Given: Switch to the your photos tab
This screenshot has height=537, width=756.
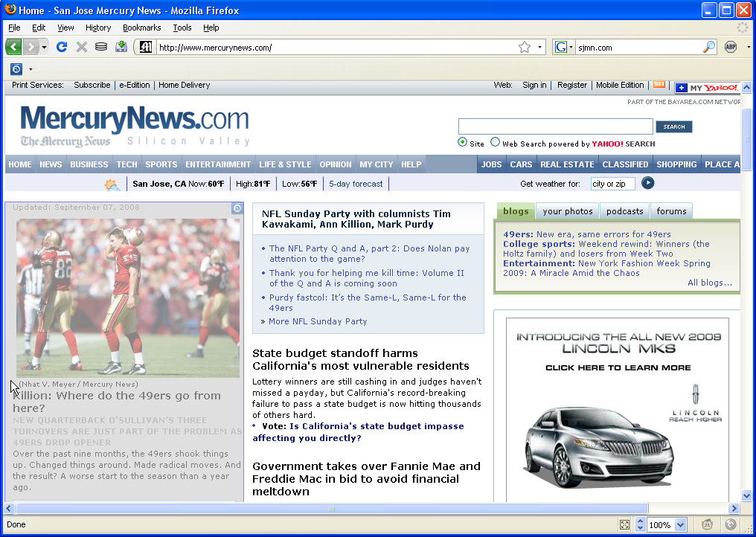Looking at the screenshot, I should (x=568, y=211).
